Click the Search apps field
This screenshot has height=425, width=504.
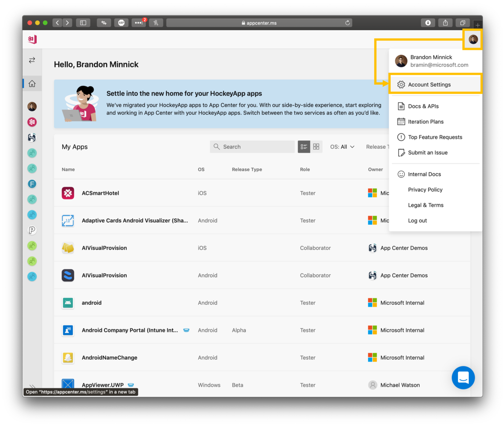pos(252,147)
